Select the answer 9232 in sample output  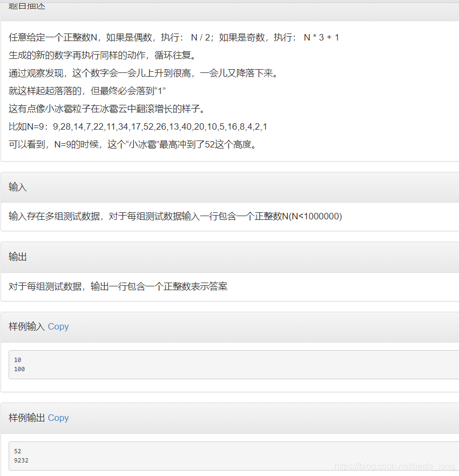(x=21, y=460)
